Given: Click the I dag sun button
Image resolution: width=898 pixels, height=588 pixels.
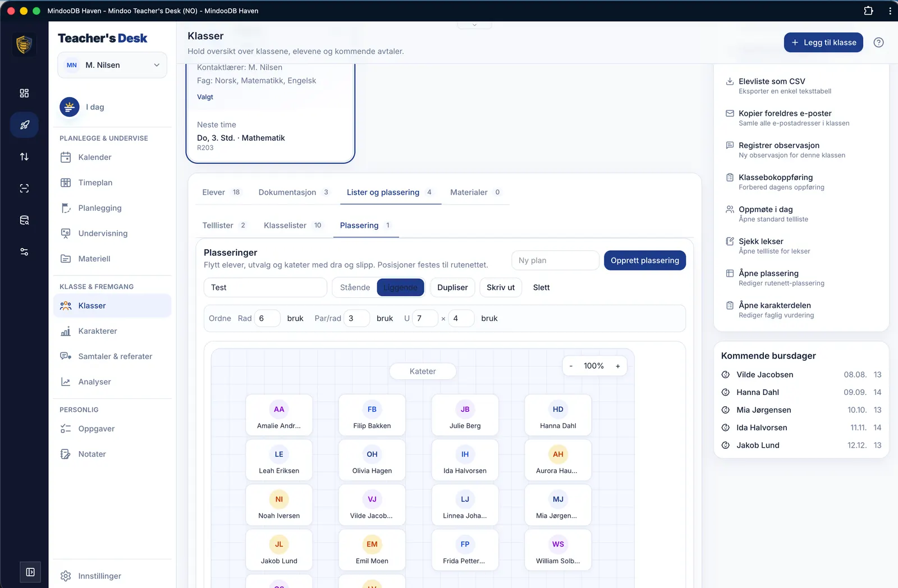Looking at the screenshot, I should click(83, 107).
